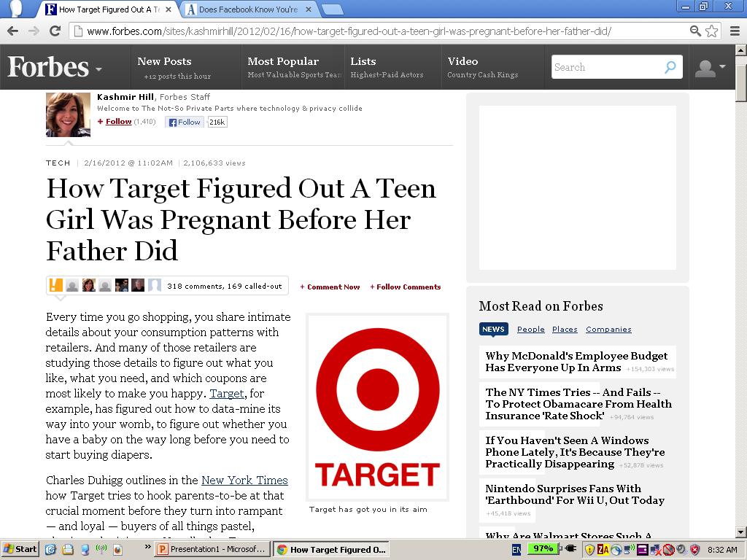747x560 pixels.
Task: Click Kashmir Hill's author photo
Action: pos(68,114)
